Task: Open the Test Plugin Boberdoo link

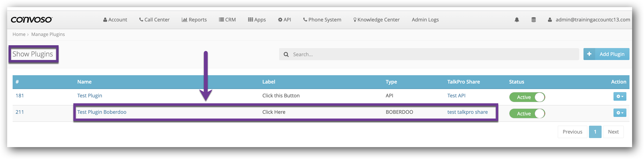Action: coord(102,112)
